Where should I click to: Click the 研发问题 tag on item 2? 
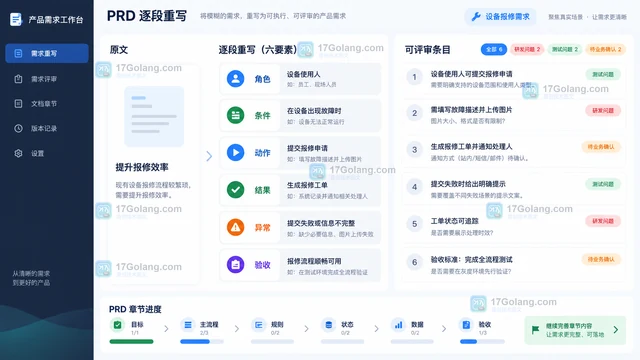[603, 110]
